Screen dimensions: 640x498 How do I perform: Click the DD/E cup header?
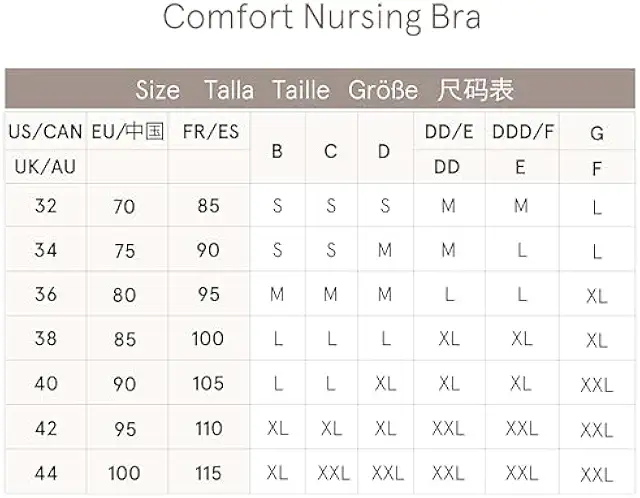[448, 132]
